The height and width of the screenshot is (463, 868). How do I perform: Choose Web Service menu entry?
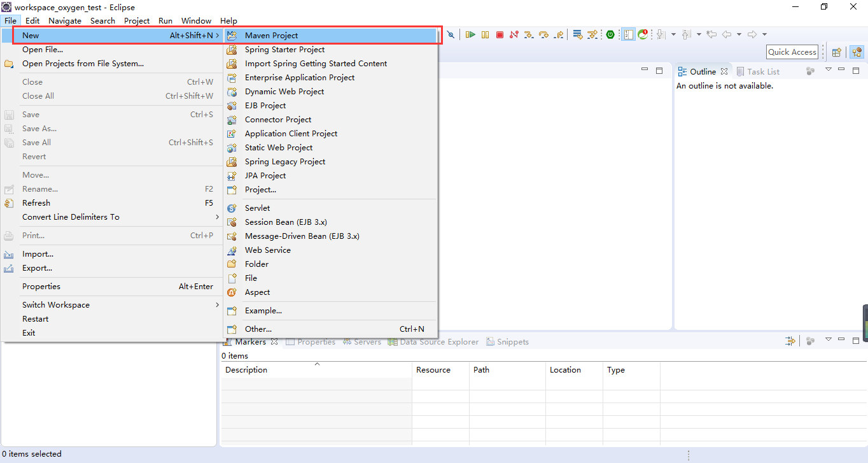click(330, 250)
